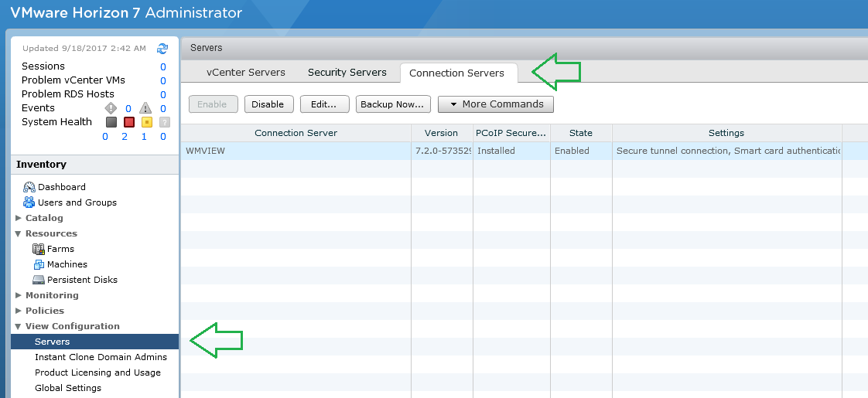Viewport: 868px width, 398px height.
Task: Open Global Settings in View Configuration
Action: pyautogui.click(x=68, y=388)
